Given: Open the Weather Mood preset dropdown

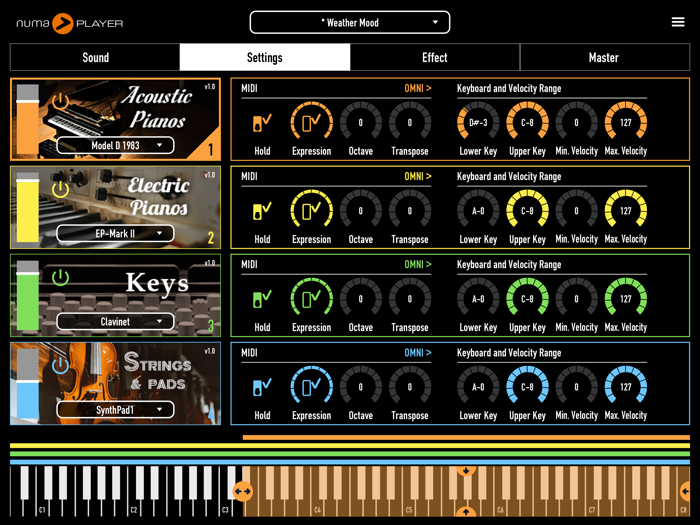Looking at the screenshot, I should pyautogui.click(x=350, y=22).
